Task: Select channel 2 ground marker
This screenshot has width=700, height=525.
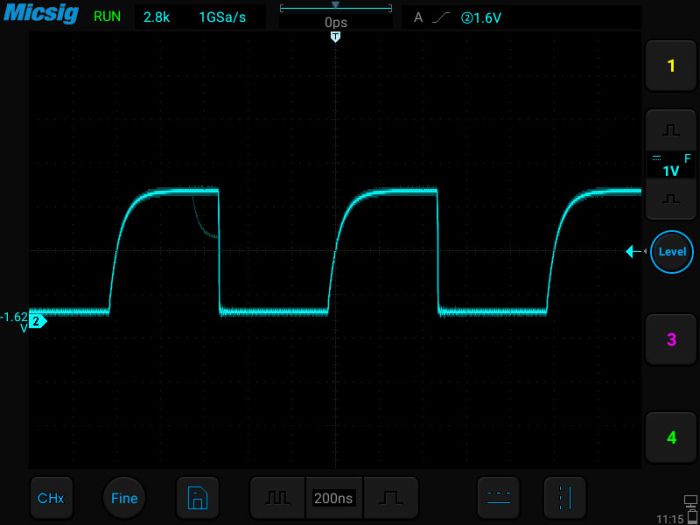Action: coord(38,321)
